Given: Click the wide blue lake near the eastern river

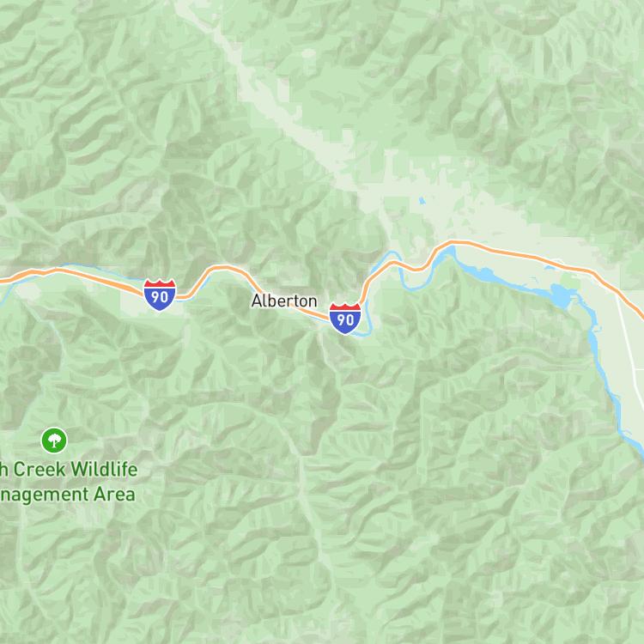Looking at the screenshot, I should coord(562,295).
